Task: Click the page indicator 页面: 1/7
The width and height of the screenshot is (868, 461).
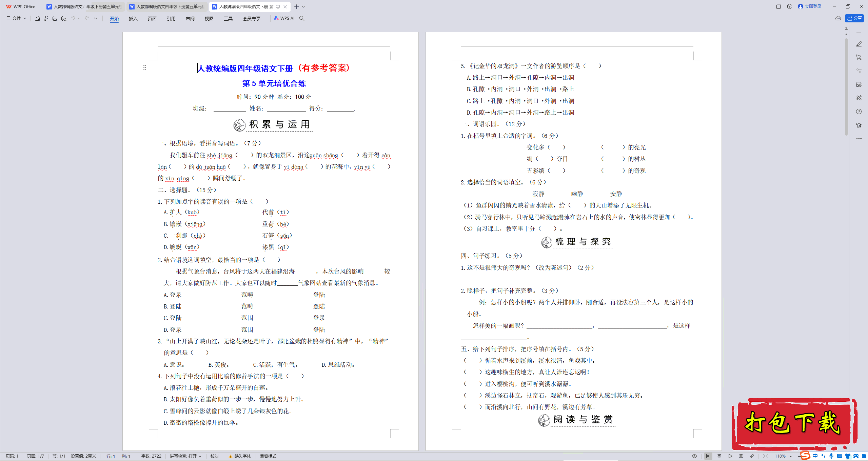Action: click(36, 456)
